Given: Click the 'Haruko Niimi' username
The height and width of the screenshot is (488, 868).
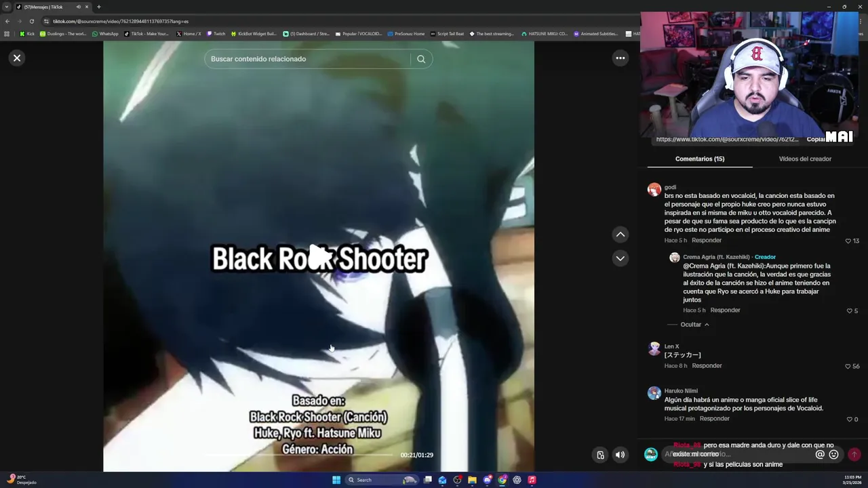Looking at the screenshot, I should click(x=681, y=390).
